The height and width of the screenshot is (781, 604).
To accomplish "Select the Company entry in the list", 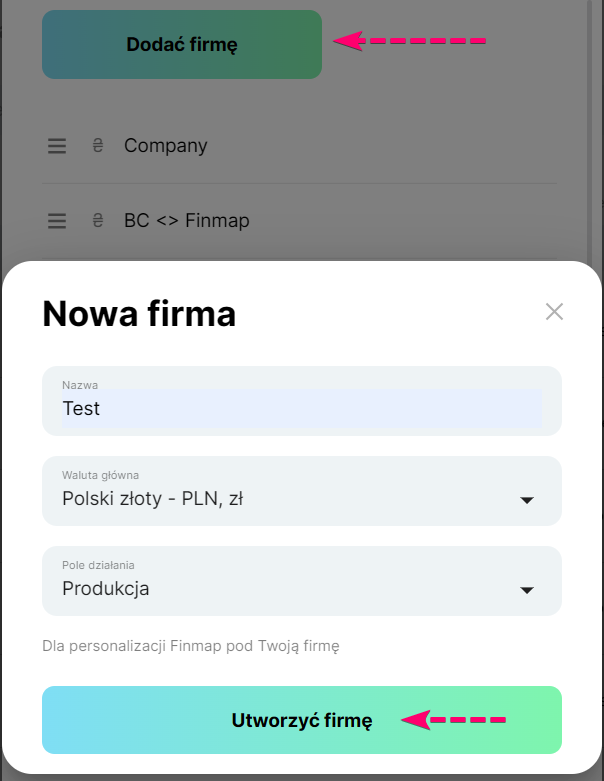I will (166, 146).
